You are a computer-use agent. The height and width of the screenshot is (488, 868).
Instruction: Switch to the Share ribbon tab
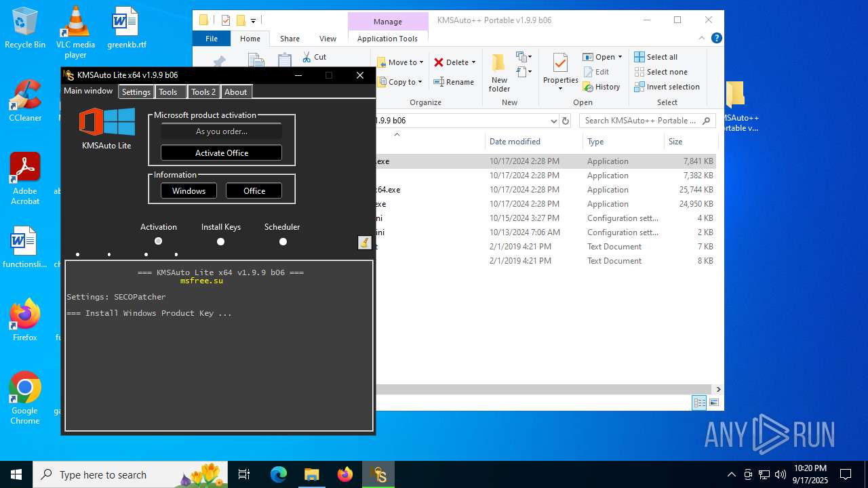(290, 39)
